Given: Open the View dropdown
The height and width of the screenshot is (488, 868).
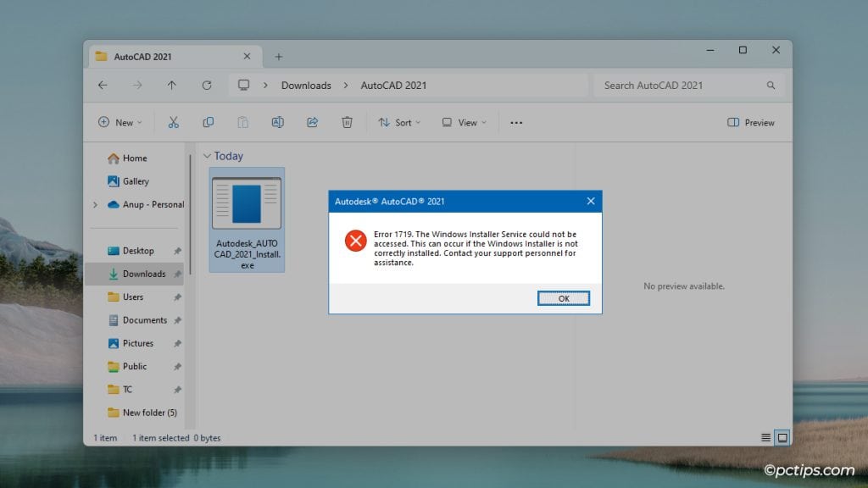Looking at the screenshot, I should tap(463, 122).
